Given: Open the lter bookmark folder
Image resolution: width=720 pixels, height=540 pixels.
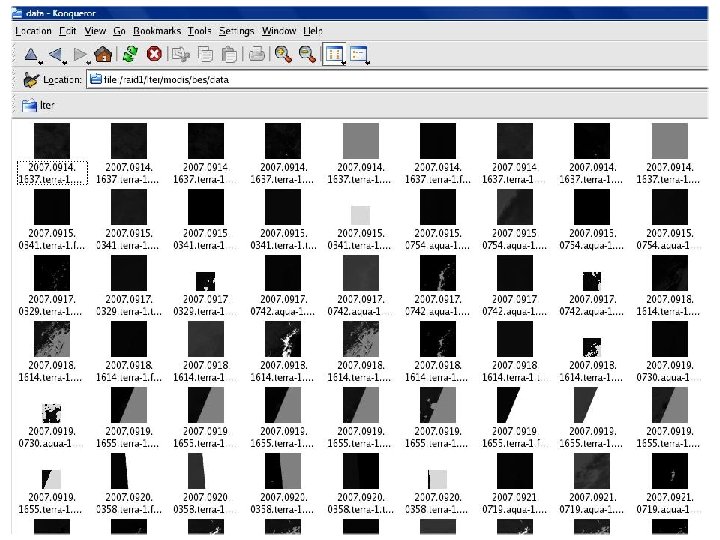Looking at the screenshot, I should point(39,106).
